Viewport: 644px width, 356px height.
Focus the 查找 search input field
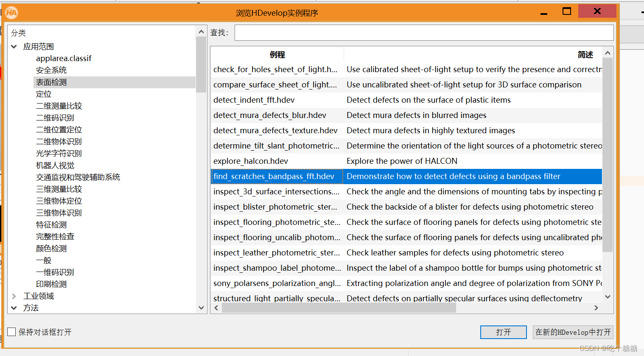click(x=424, y=33)
